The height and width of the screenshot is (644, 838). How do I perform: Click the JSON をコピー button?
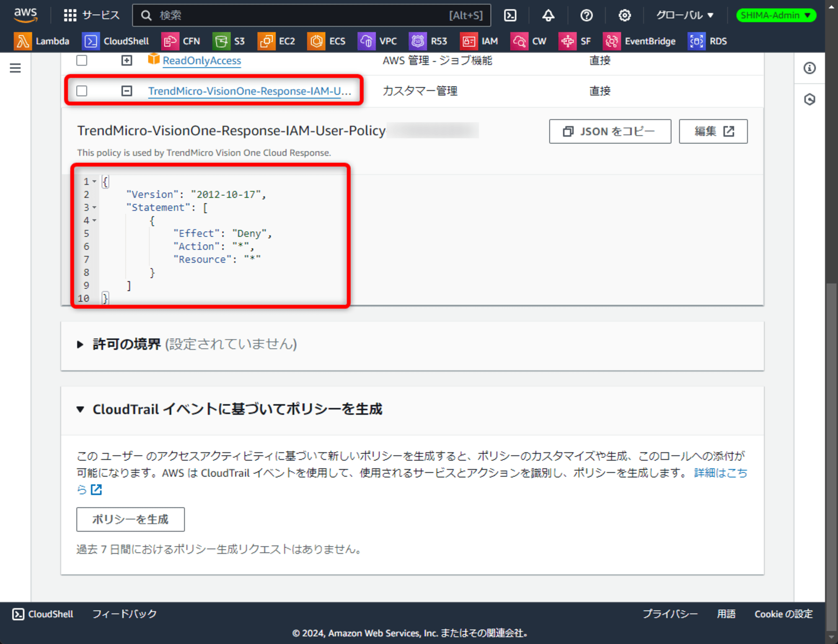coord(610,132)
